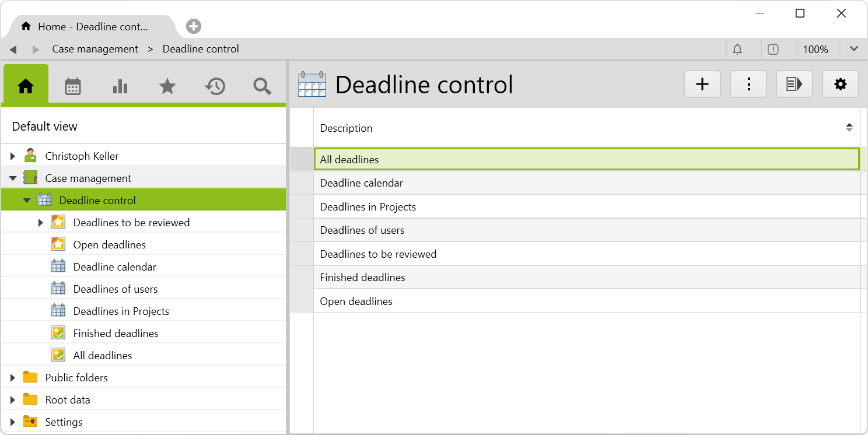
Task: Expand the Christoph Keller tree node
Action: pos(13,156)
